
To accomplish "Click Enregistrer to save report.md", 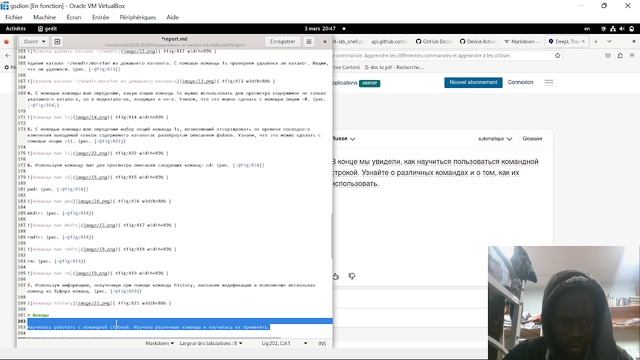I will (x=282, y=42).
